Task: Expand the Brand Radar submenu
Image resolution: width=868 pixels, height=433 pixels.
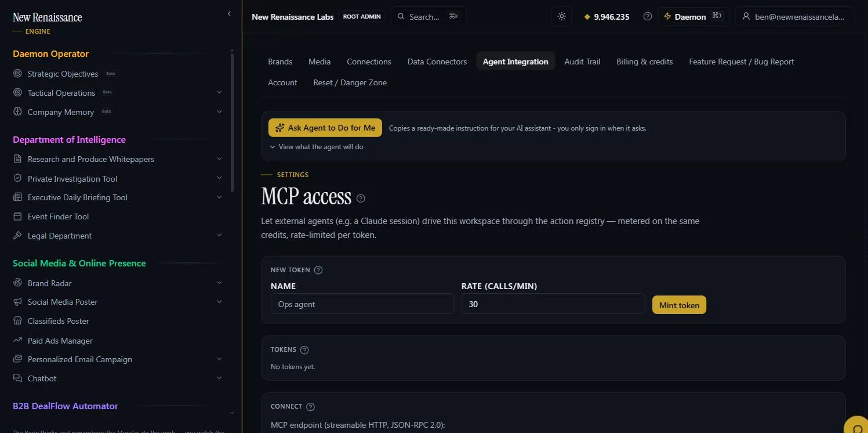Action: [219, 283]
